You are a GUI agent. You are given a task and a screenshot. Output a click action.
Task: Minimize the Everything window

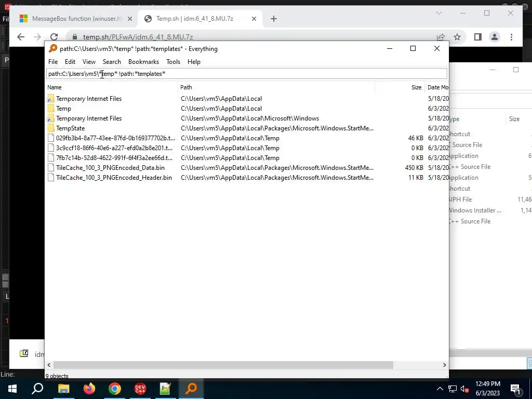390,48
